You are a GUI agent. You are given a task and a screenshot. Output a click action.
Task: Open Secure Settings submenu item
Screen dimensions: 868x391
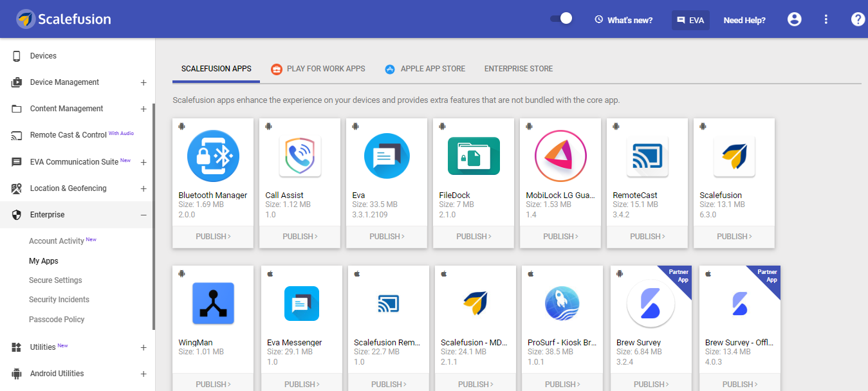[55, 280]
